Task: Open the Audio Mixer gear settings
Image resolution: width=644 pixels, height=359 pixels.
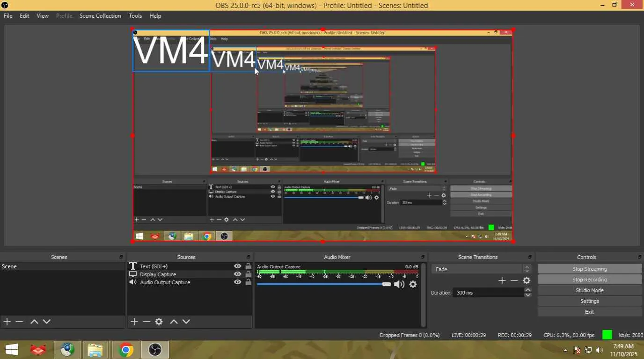Action: 413,284
